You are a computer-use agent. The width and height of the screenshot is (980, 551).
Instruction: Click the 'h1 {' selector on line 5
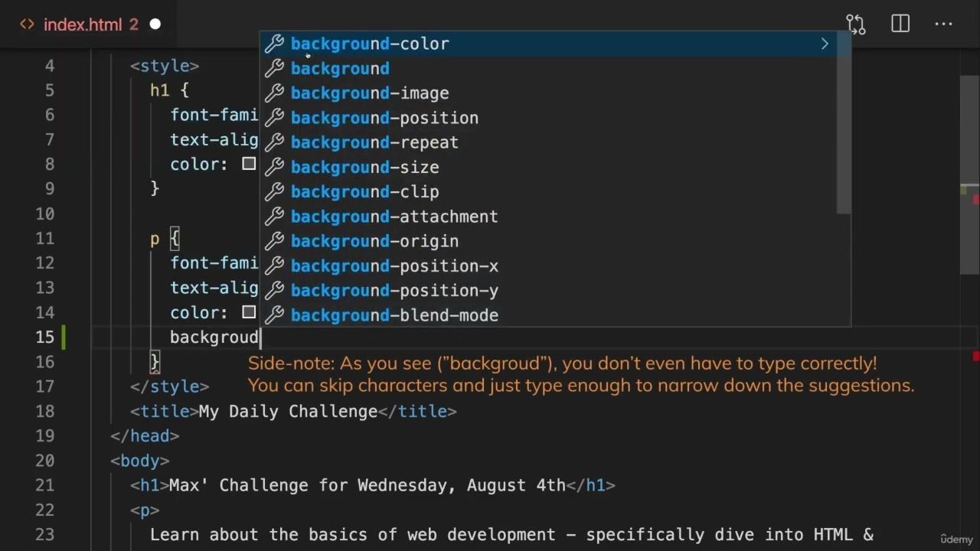tap(169, 90)
